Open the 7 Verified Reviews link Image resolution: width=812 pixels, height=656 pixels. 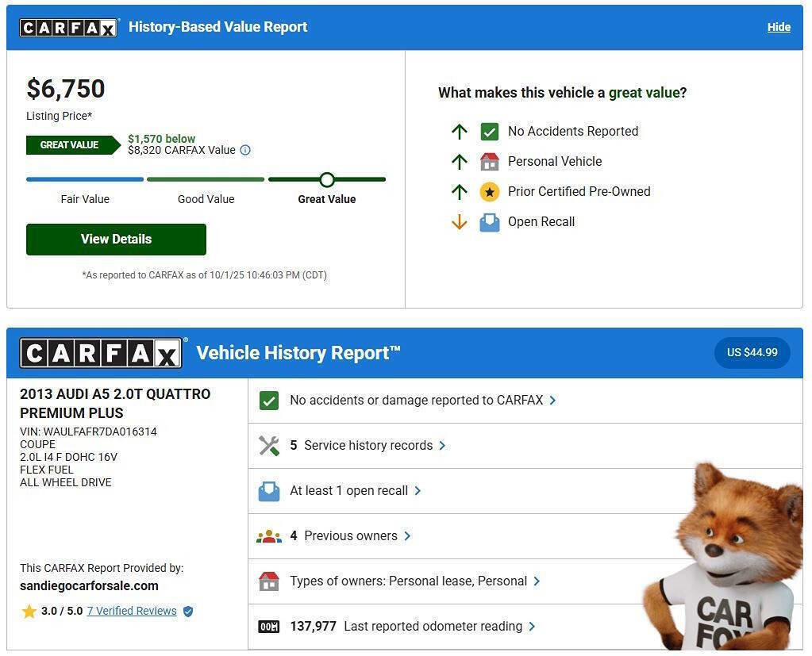132,611
